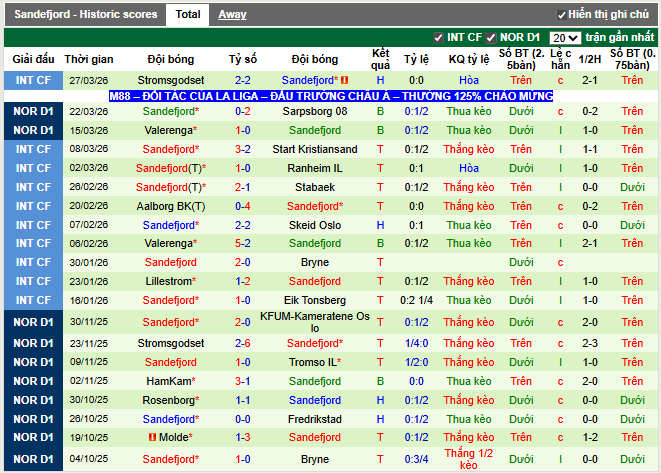Uncheck the INT CF filter checkbox

(x=438, y=38)
